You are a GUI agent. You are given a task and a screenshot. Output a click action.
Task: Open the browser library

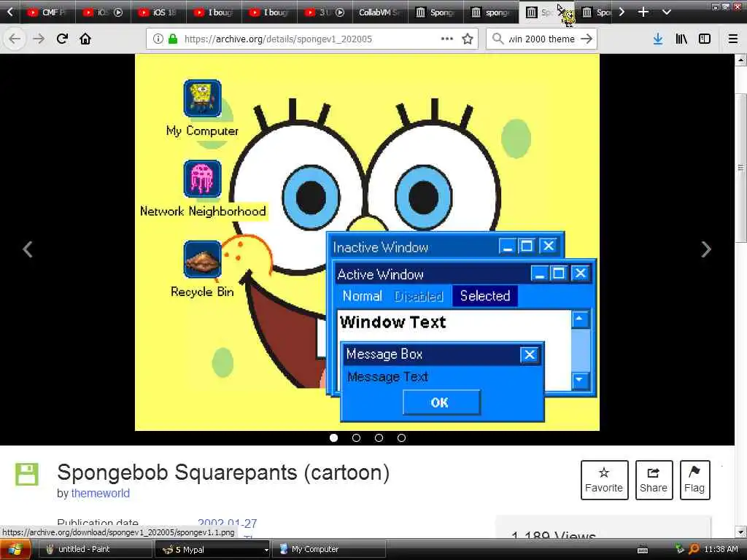682,39
